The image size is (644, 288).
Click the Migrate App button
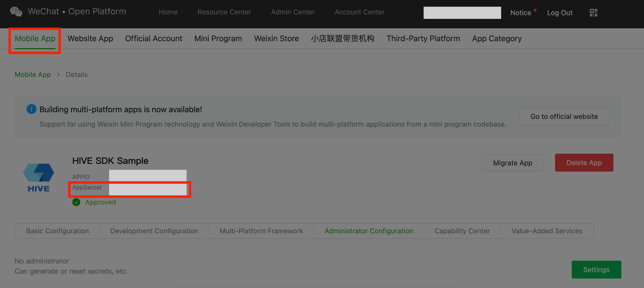click(x=513, y=163)
